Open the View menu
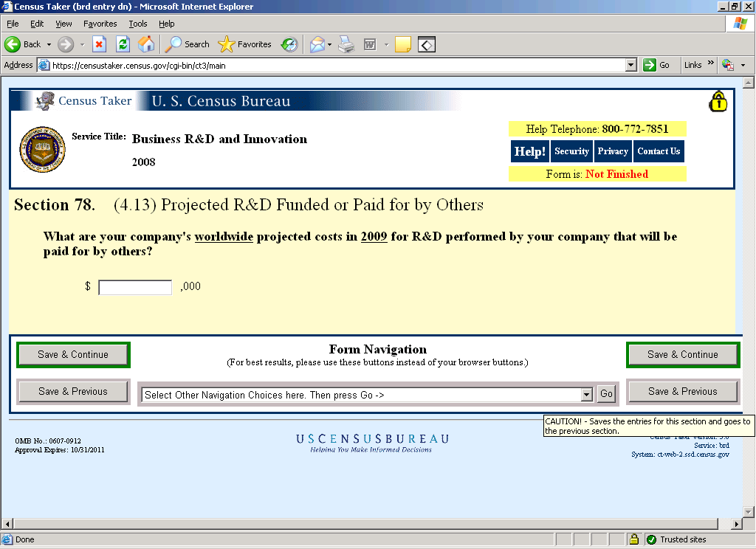 pyautogui.click(x=63, y=24)
